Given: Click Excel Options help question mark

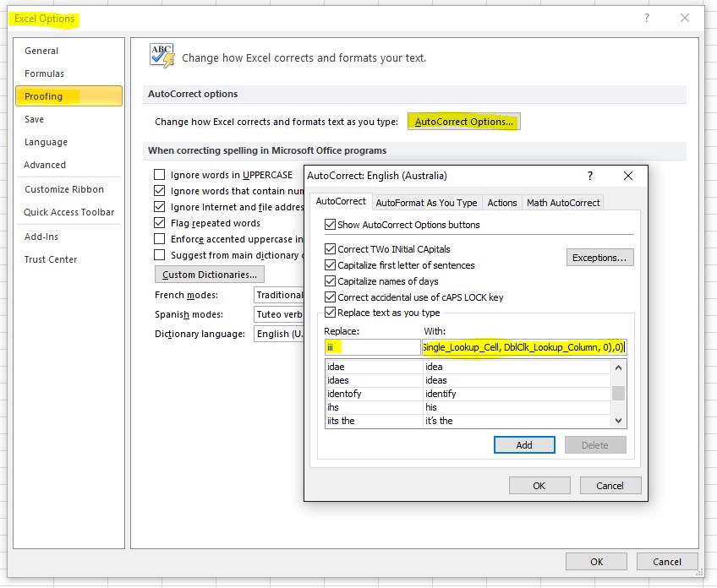Looking at the screenshot, I should [646, 18].
